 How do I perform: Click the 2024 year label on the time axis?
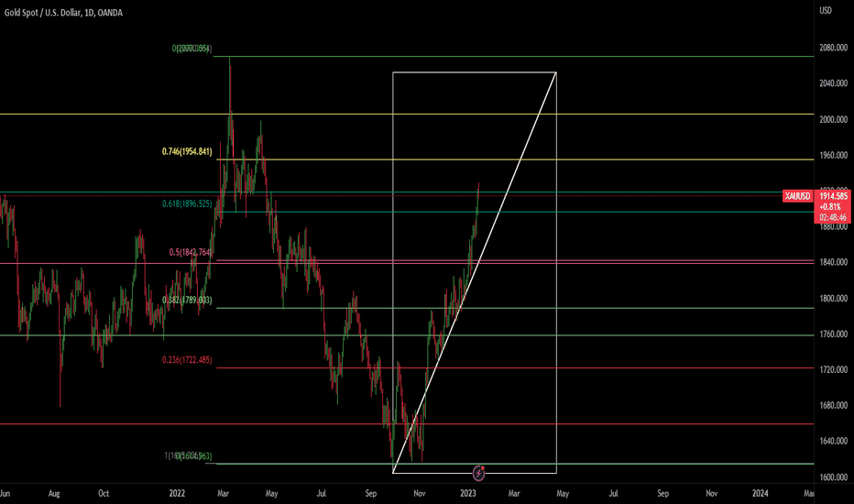(761, 493)
